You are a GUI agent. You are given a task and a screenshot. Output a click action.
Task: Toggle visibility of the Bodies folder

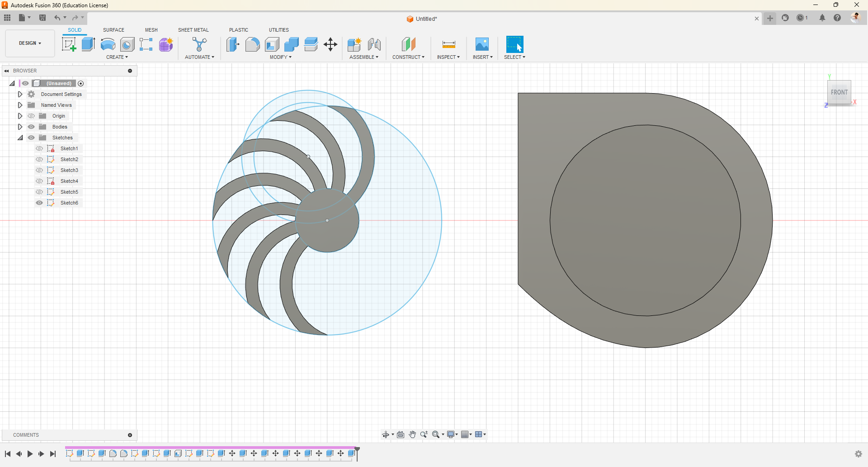click(x=31, y=127)
